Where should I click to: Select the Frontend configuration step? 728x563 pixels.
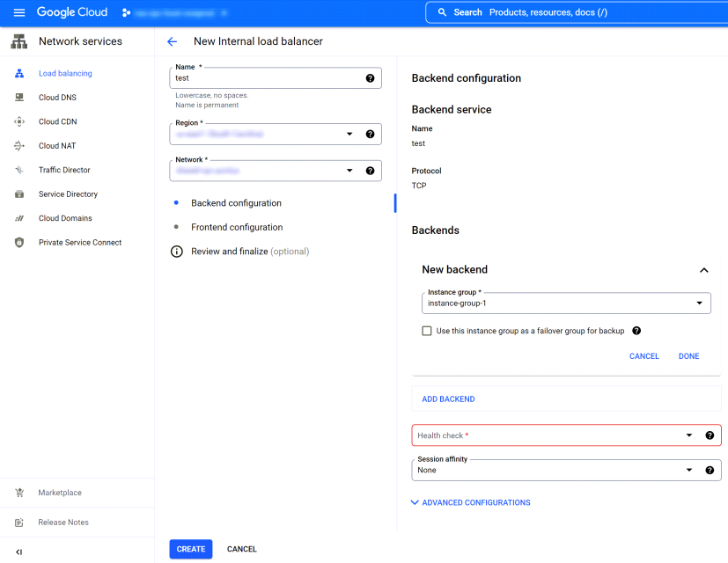coord(239,227)
